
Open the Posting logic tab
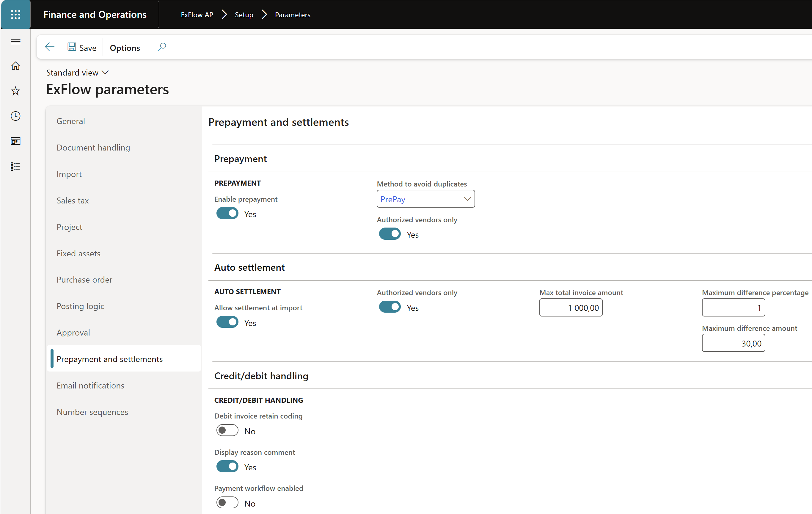tap(124, 306)
